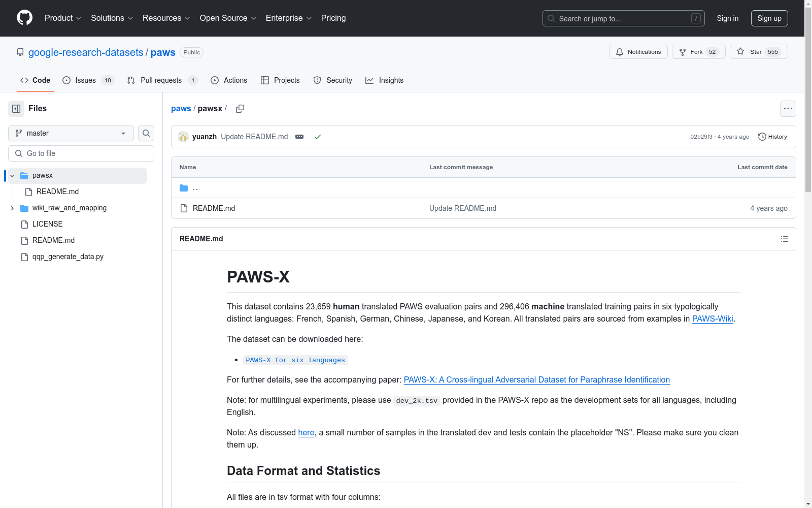Switch to the Projects tab
The width and height of the screenshot is (812, 508).
click(280, 80)
